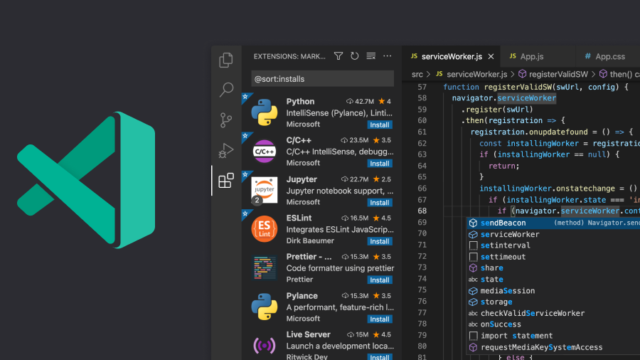The width and height of the screenshot is (640, 360).
Task: Refresh the extensions list
Action: point(355,56)
